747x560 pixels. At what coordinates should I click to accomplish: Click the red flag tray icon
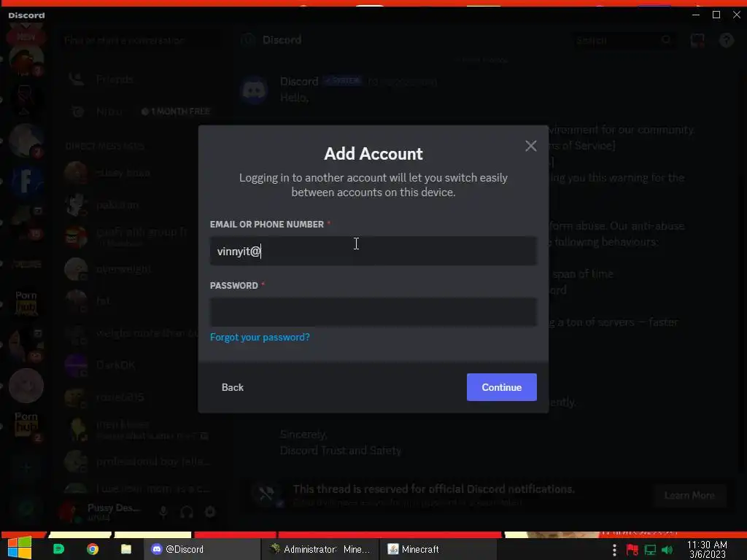pyautogui.click(x=632, y=550)
